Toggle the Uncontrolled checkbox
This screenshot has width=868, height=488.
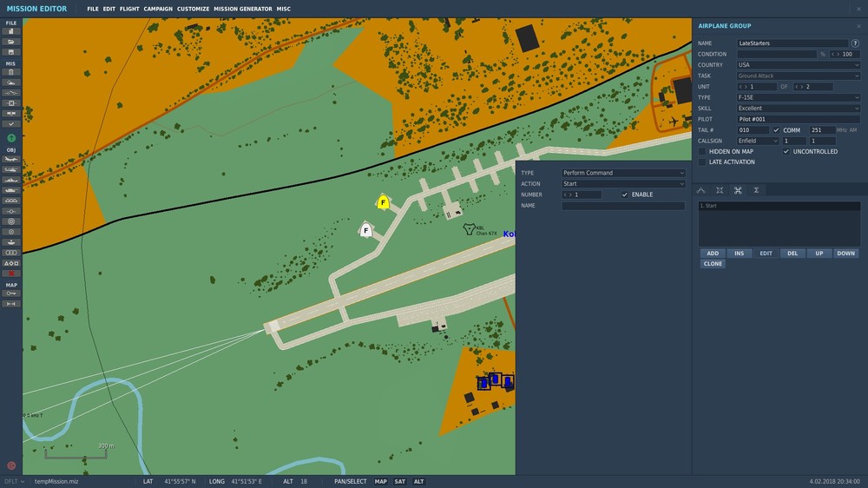point(786,152)
